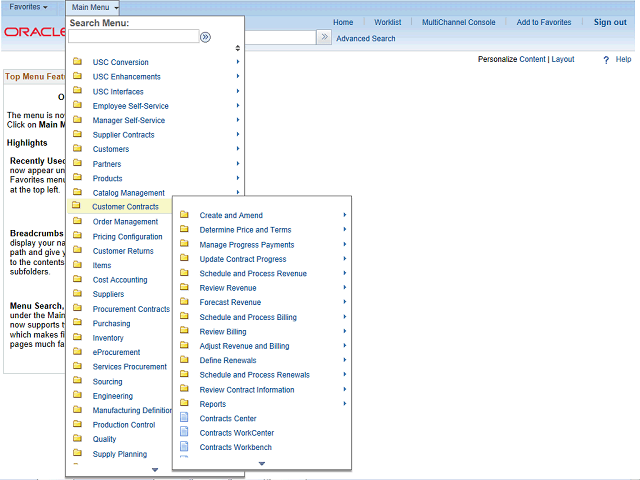Viewport: 640px width, 480px height.
Task: Select Catalog Management menu item
Action: [x=129, y=193]
